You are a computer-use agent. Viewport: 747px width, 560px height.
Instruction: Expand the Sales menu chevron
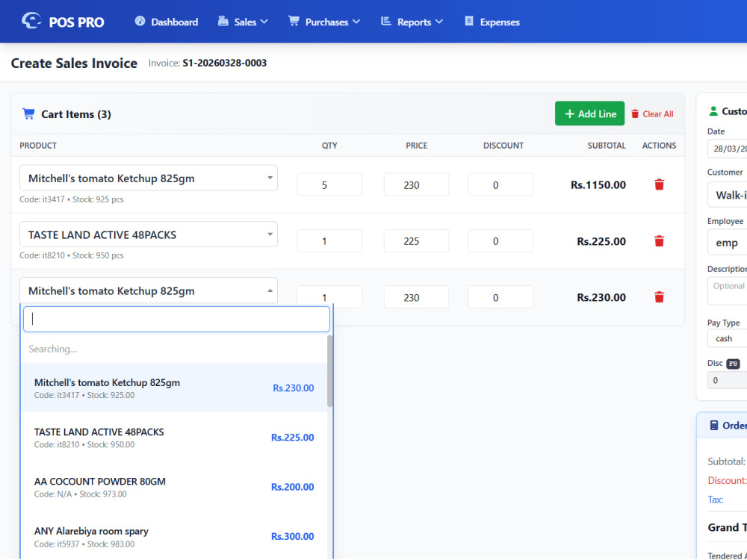click(x=264, y=22)
